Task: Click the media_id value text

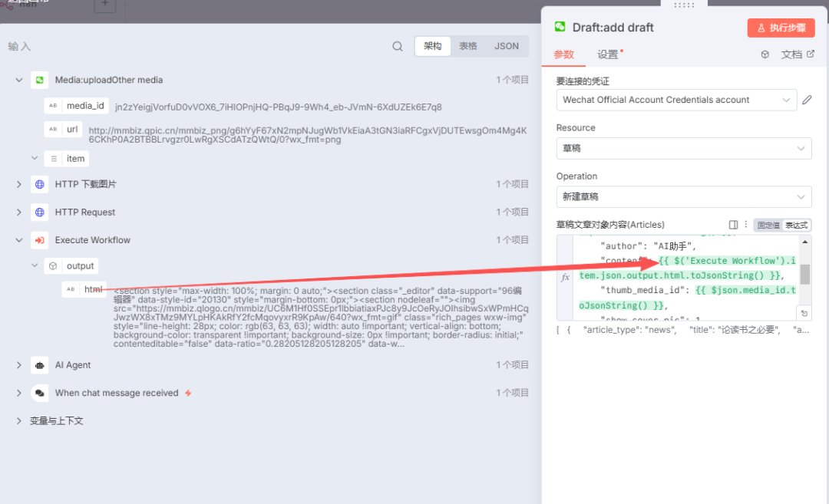Action: pos(278,107)
